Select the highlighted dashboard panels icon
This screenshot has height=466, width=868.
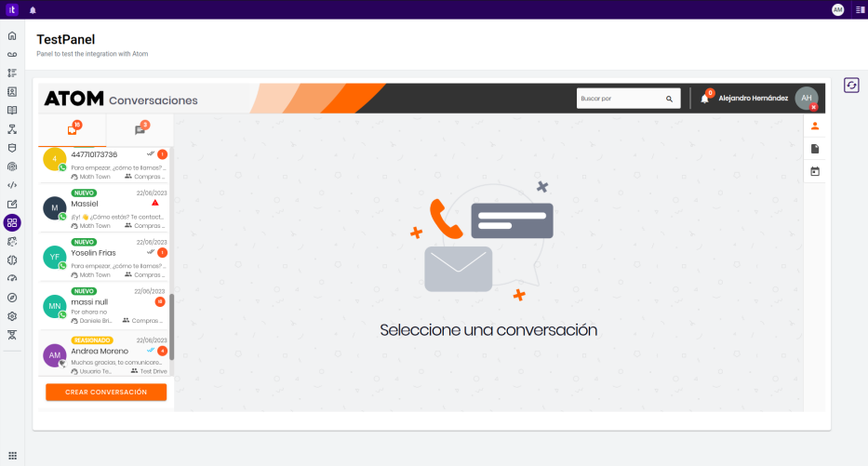[12, 223]
